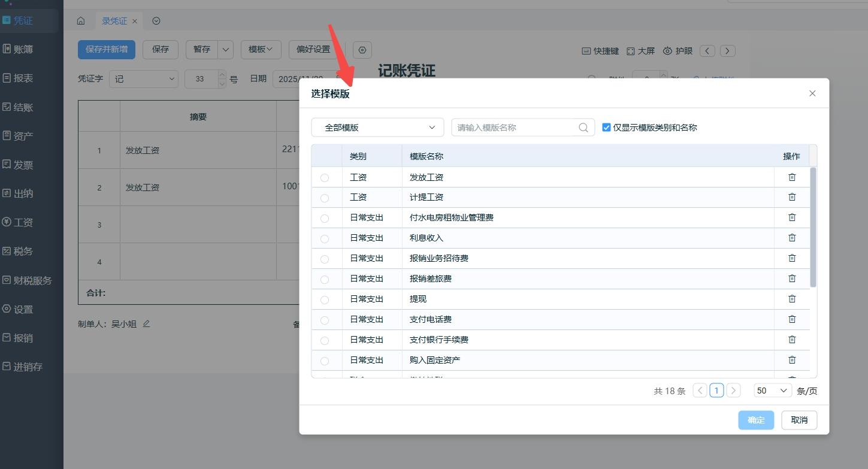Click the edit pencil next to 吴小姐
The image size is (868, 469).
coord(146,324)
